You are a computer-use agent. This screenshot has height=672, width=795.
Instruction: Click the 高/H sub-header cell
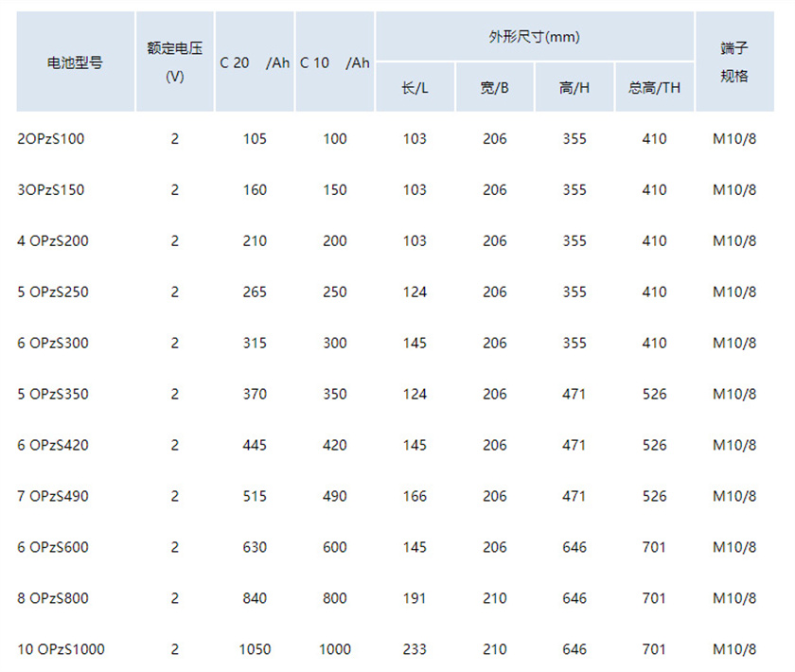coord(574,85)
